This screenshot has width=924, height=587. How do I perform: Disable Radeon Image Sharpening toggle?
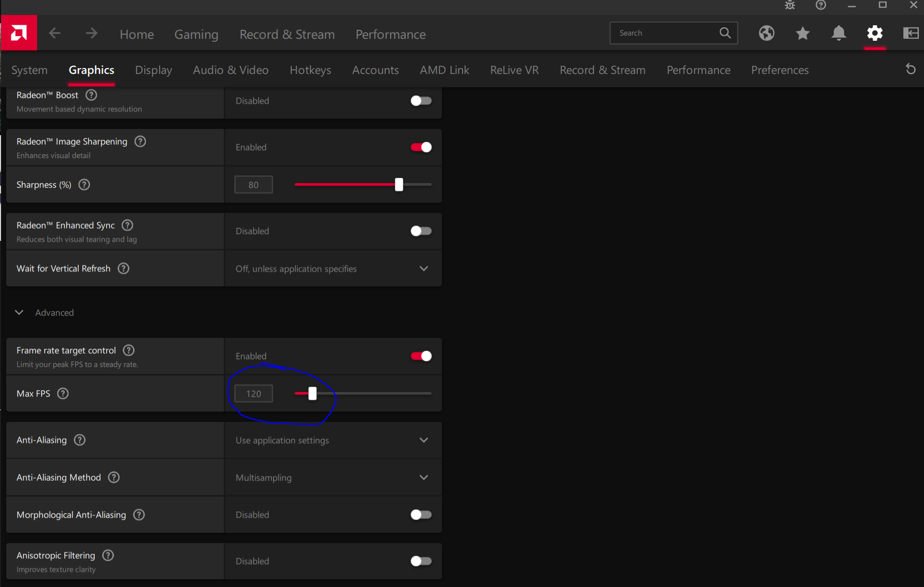click(421, 147)
